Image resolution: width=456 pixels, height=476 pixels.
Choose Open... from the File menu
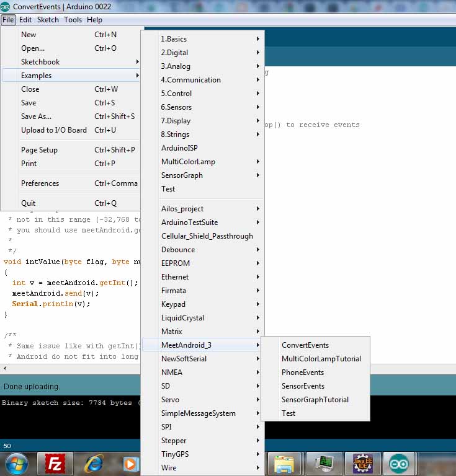point(71,48)
